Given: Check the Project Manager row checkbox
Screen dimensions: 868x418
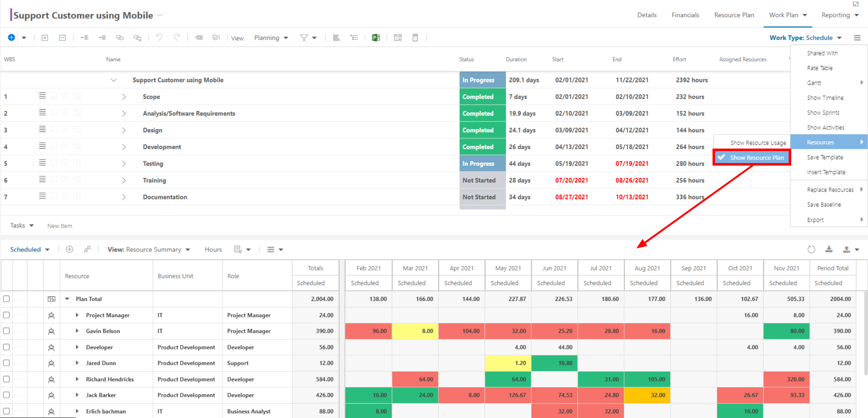Looking at the screenshot, I should 6,315.
